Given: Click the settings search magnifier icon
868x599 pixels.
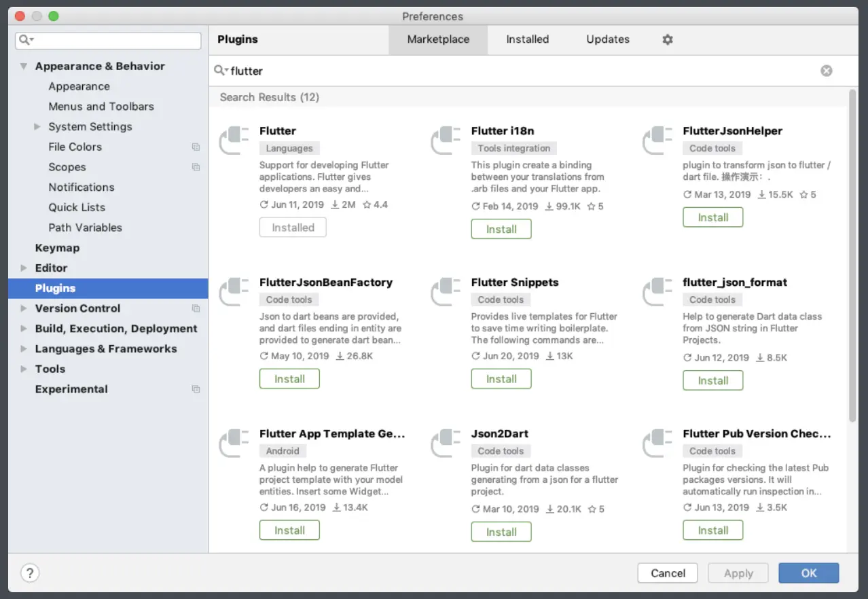Looking at the screenshot, I should tap(26, 40).
